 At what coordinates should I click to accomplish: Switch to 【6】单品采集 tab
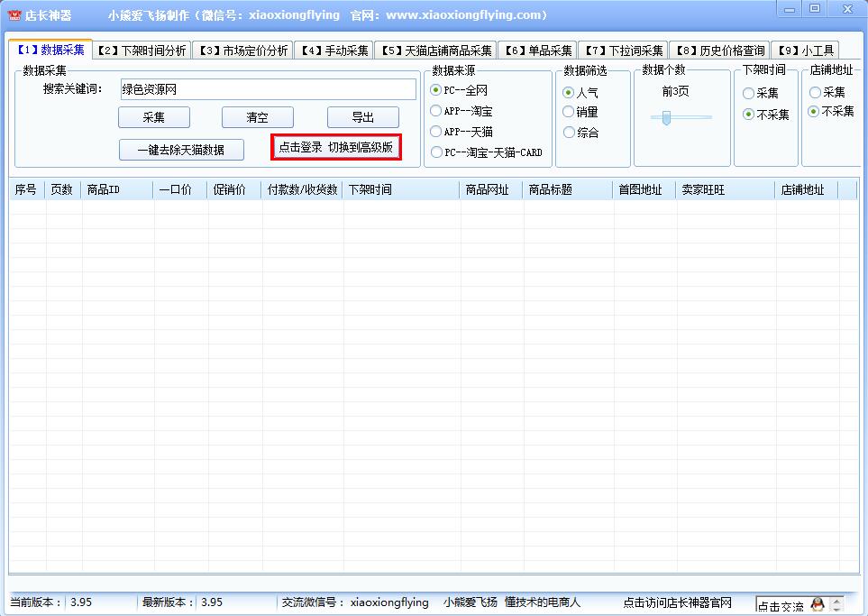click(x=538, y=51)
